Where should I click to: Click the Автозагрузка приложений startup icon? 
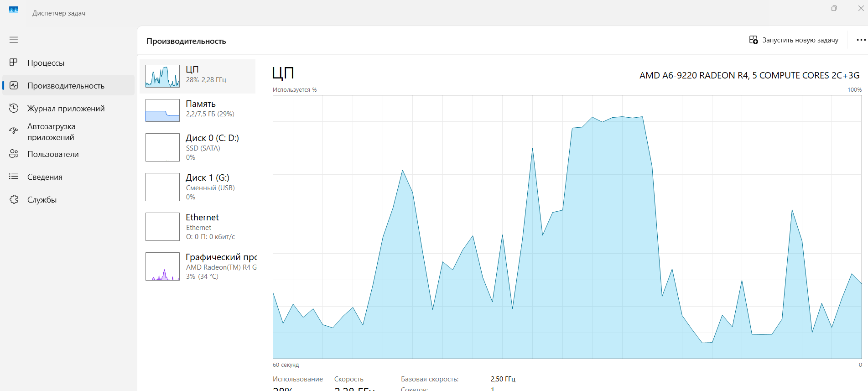[14, 131]
